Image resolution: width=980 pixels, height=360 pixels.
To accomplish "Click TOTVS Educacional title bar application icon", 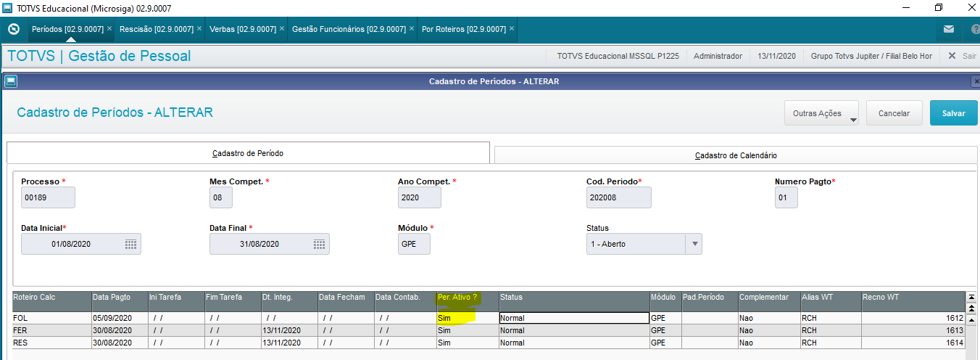I will click(7, 7).
